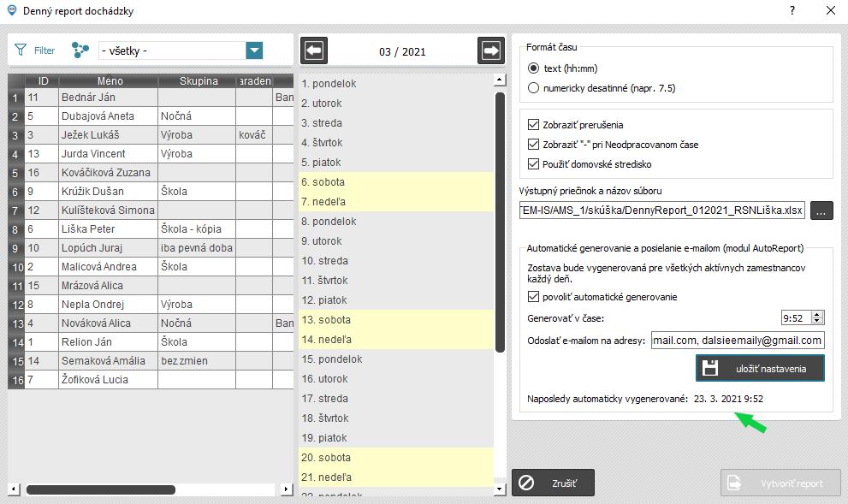Screen dimensions: 848x504
Task: Toggle Zobraziť prerušenia checkbox
Action: pyautogui.click(x=534, y=125)
